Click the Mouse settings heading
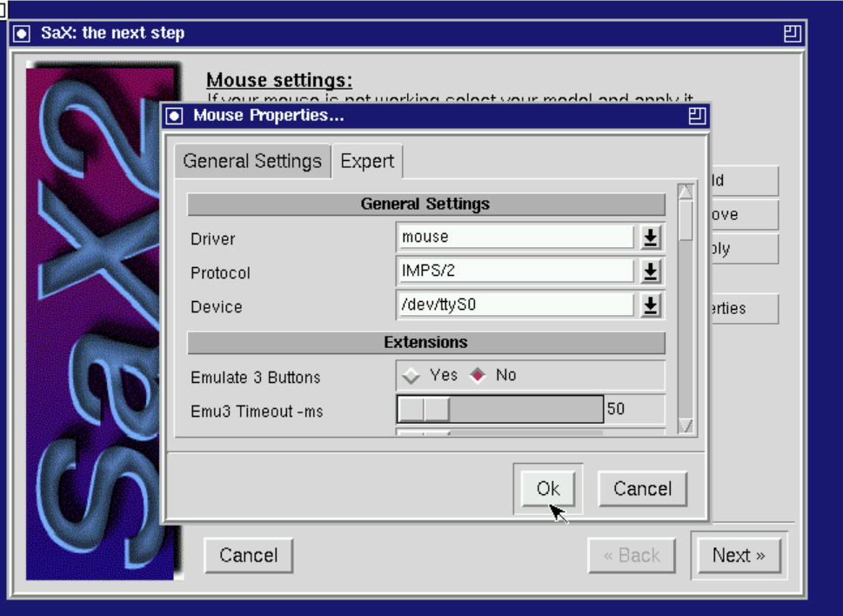This screenshot has height=616, width=843. pos(279,80)
